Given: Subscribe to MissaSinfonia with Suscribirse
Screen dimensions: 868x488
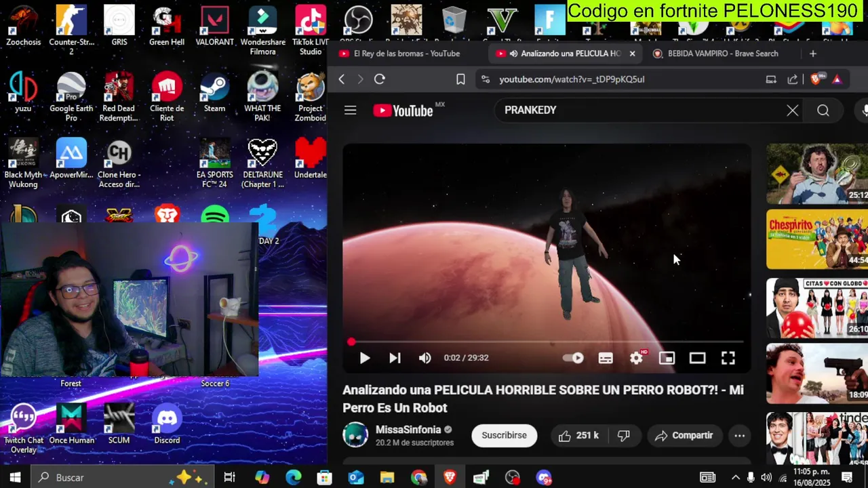Looking at the screenshot, I should (x=504, y=435).
